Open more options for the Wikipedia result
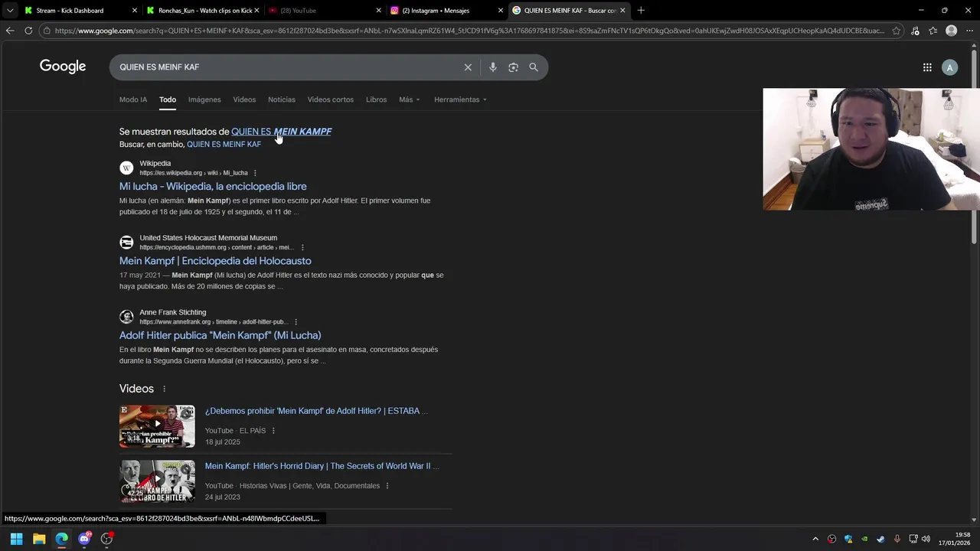This screenshot has width=980, height=551. (x=255, y=173)
